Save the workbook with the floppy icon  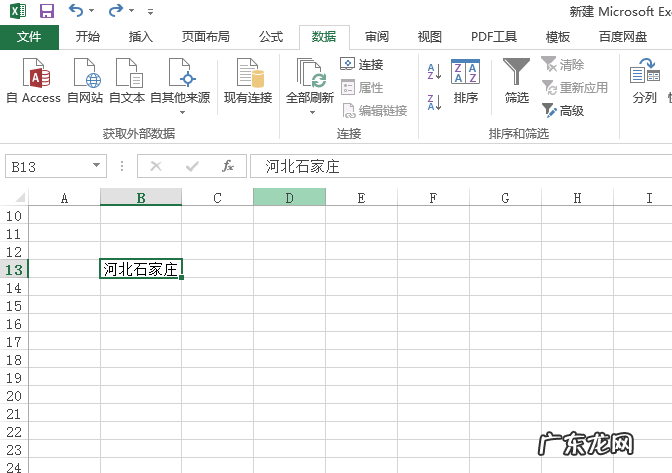point(47,11)
